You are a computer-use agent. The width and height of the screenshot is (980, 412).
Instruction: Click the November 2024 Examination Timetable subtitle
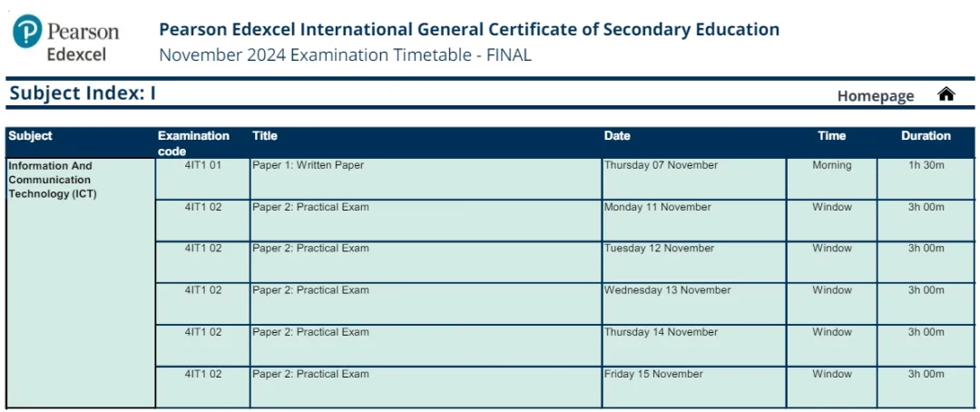click(345, 55)
